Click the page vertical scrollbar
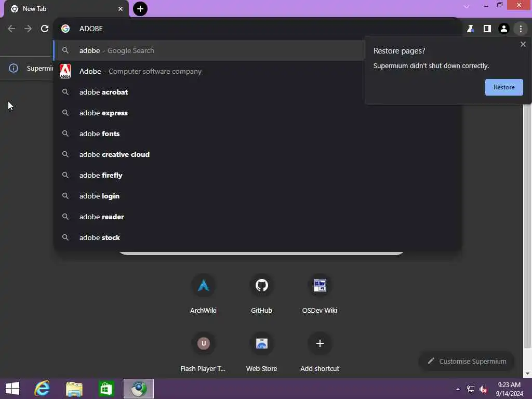 527,227
